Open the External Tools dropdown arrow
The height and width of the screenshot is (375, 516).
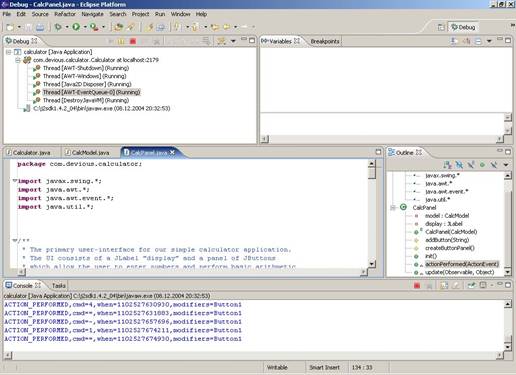point(103,27)
